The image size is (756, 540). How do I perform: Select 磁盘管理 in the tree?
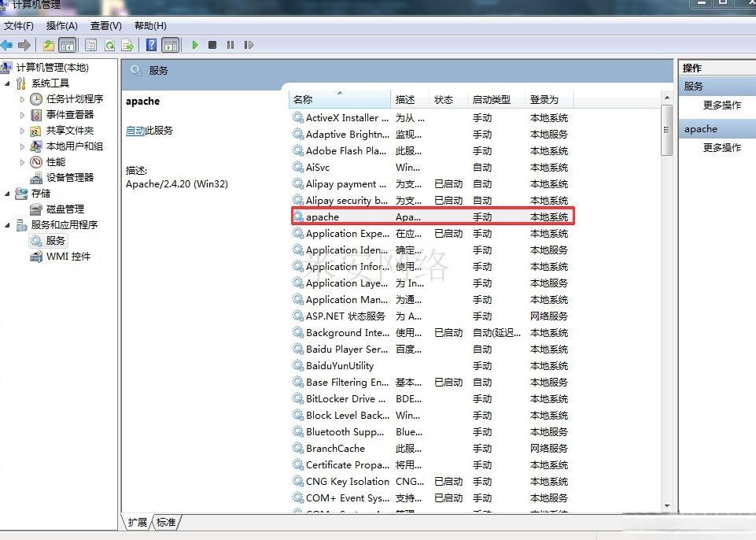point(65,209)
